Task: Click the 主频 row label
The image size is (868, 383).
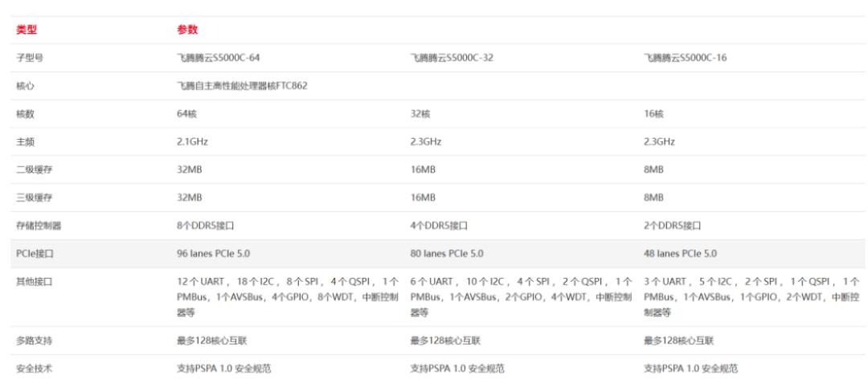Action: click(x=26, y=142)
